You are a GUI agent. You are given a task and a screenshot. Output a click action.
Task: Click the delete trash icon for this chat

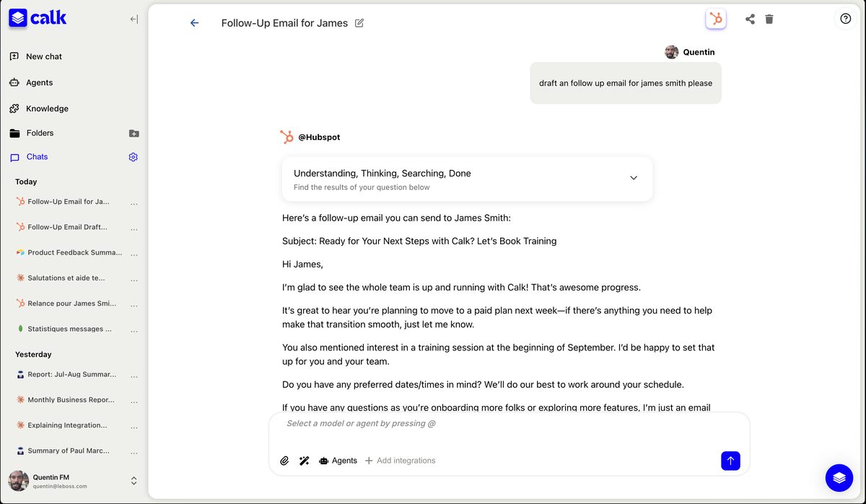769,19
